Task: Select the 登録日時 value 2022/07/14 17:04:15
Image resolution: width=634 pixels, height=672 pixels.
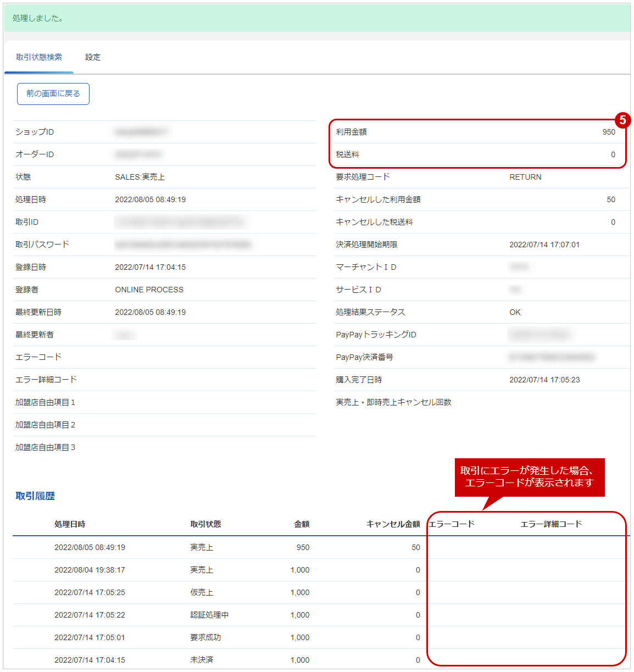Action: point(151,267)
